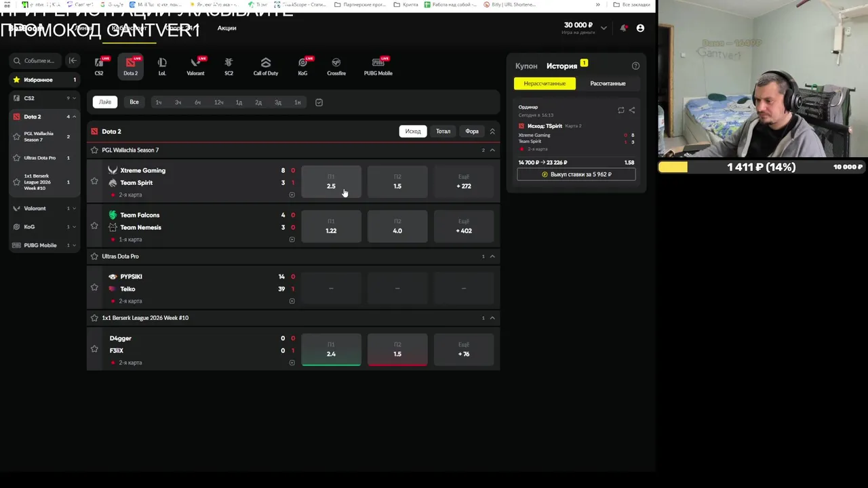Select the Фора market tab
This screenshot has width=868, height=488.
pyautogui.click(x=472, y=131)
